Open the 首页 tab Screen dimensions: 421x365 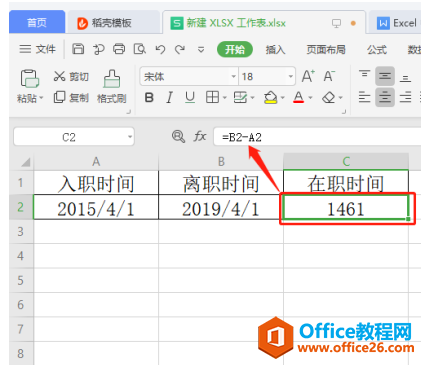pos(37,22)
